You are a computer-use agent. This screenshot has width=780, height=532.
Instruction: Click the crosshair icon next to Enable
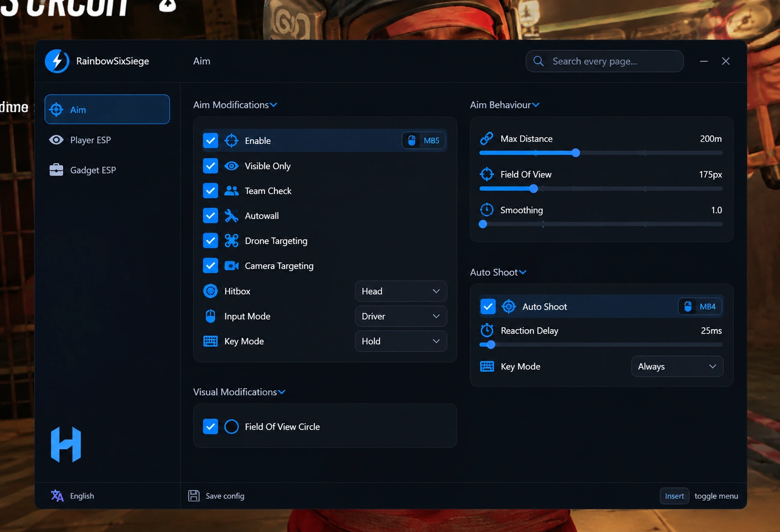click(232, 140)
